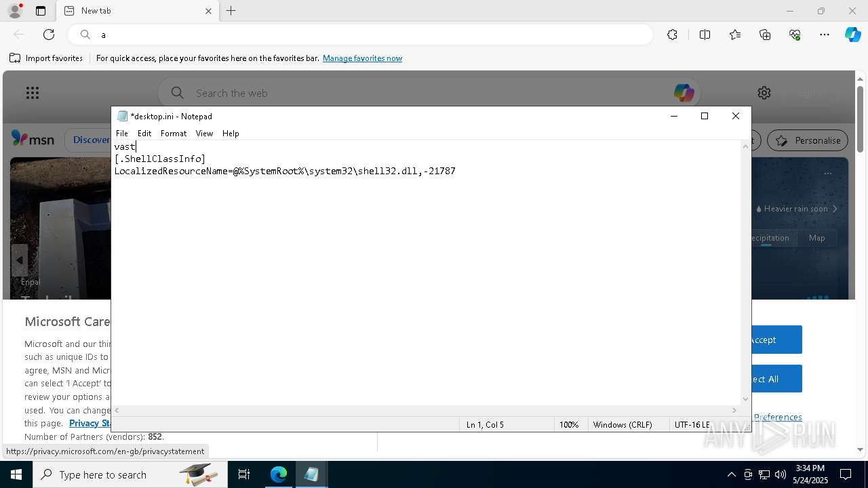Open Copilot sidebar icon
This screenshot has height=488, width=868.
pos(852,35)
